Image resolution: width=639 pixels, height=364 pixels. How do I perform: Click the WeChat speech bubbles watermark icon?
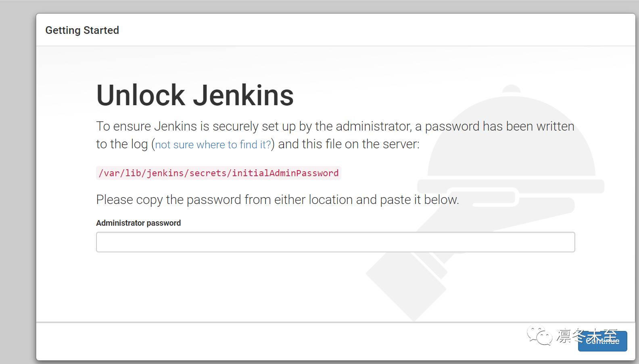tap(540, 335)
